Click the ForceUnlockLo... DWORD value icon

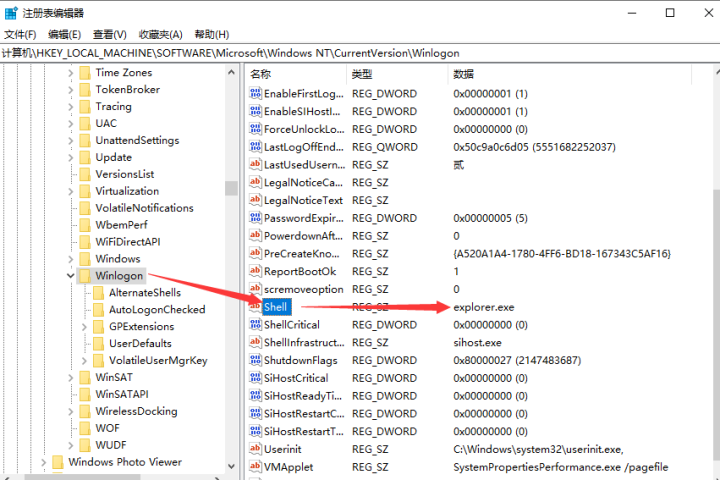tap(255, 129)
